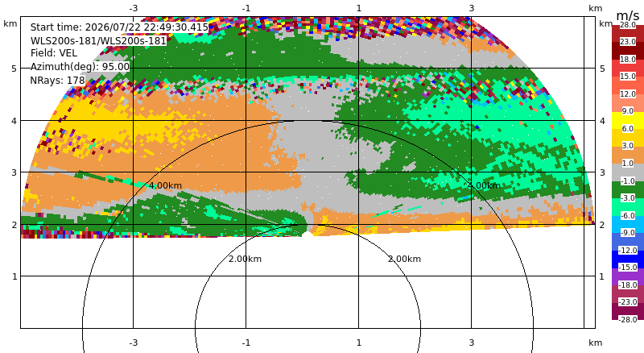Click the yellow 6.0 m/s color band
Screen dimensions: 644x353
coord(628,121)
